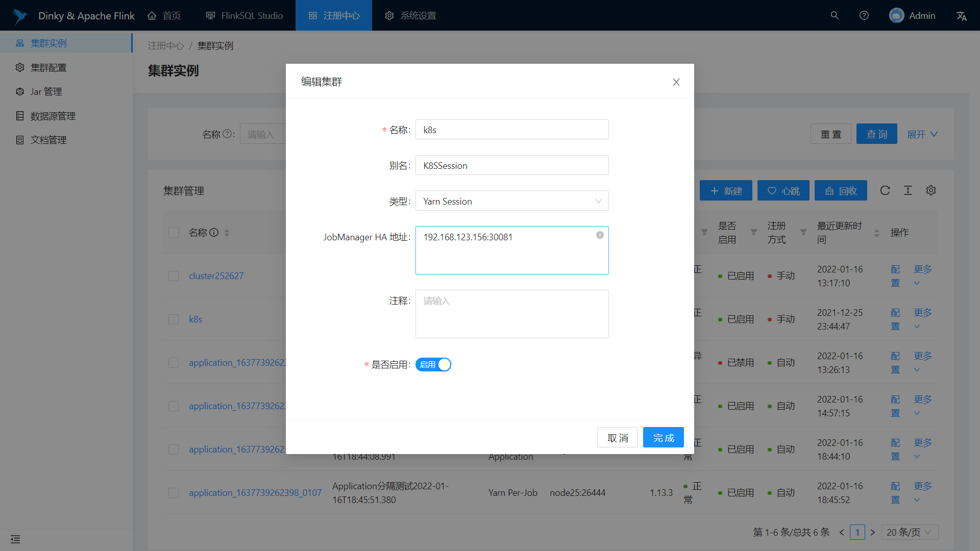Click the search magnifier icon in header

[835, 15]
